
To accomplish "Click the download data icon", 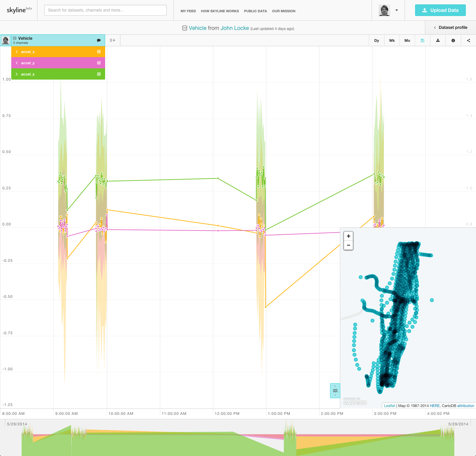I will coord(438,40).
